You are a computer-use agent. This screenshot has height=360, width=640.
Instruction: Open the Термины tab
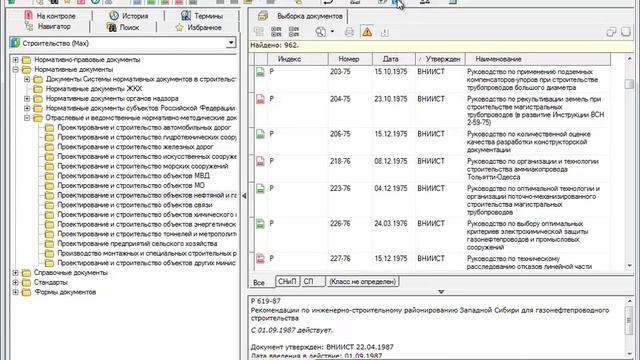pyautogui.click(x=202, y=16)
